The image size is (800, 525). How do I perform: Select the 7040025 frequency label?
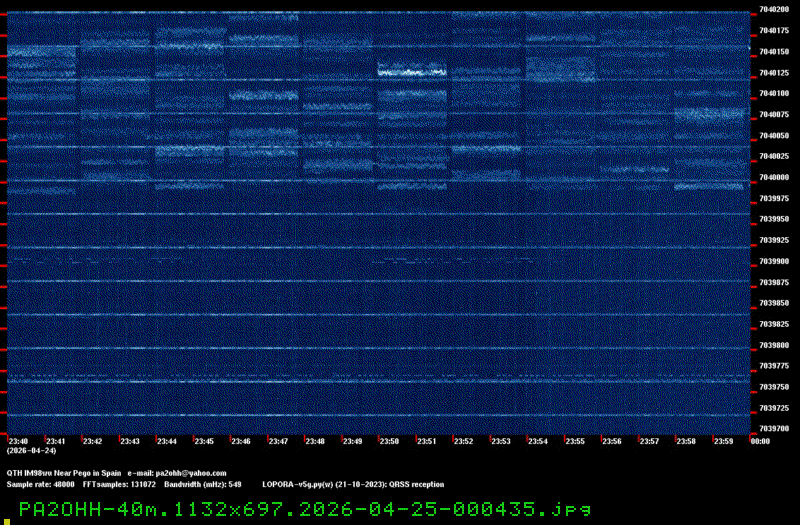point(774,156)
